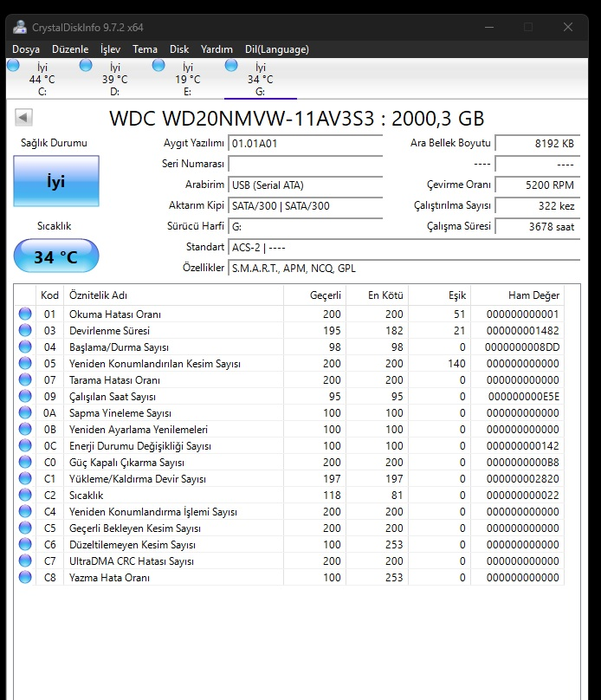
Task: Close the CrystalDiskInfo window
Action: click(568, 27)
